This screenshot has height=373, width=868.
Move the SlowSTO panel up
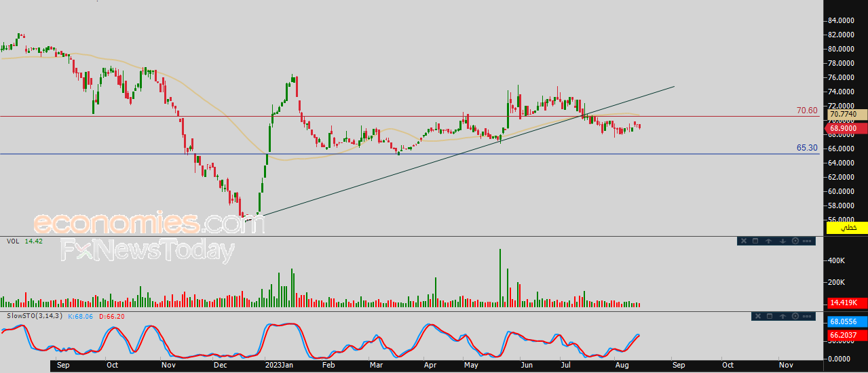[x=782, y=316]
